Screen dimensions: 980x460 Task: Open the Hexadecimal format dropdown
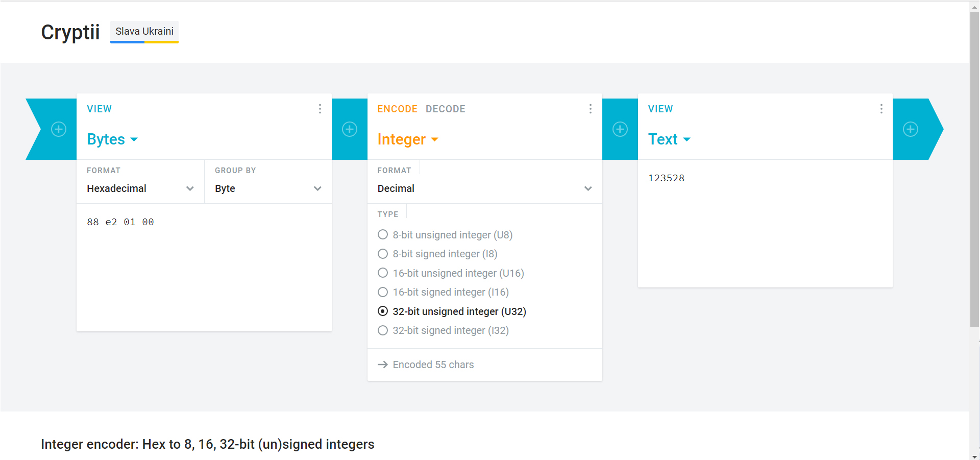click(x=140, y=188)
